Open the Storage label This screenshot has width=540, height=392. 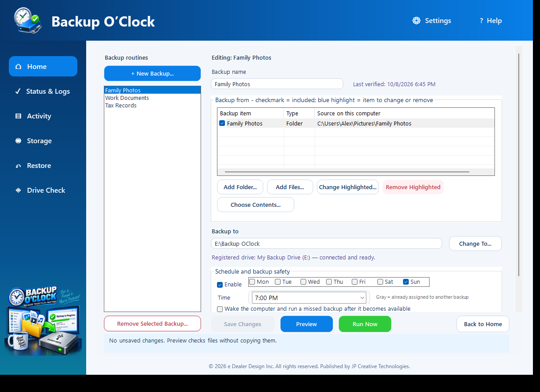[39, 141]
